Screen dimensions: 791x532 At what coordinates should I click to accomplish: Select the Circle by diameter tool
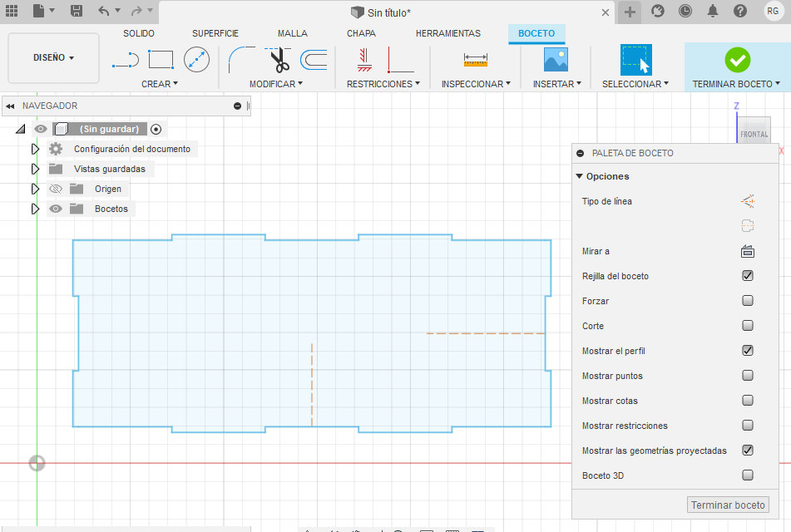[196, 60]
